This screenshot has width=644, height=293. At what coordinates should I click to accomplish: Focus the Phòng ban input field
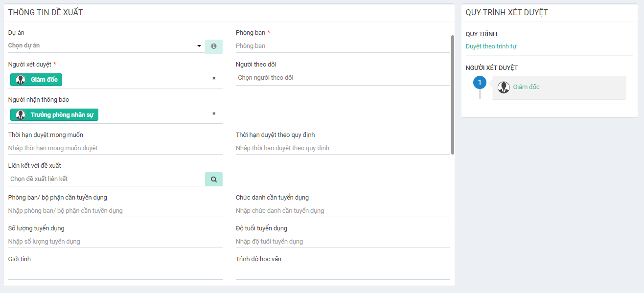[x=343, y=46]
